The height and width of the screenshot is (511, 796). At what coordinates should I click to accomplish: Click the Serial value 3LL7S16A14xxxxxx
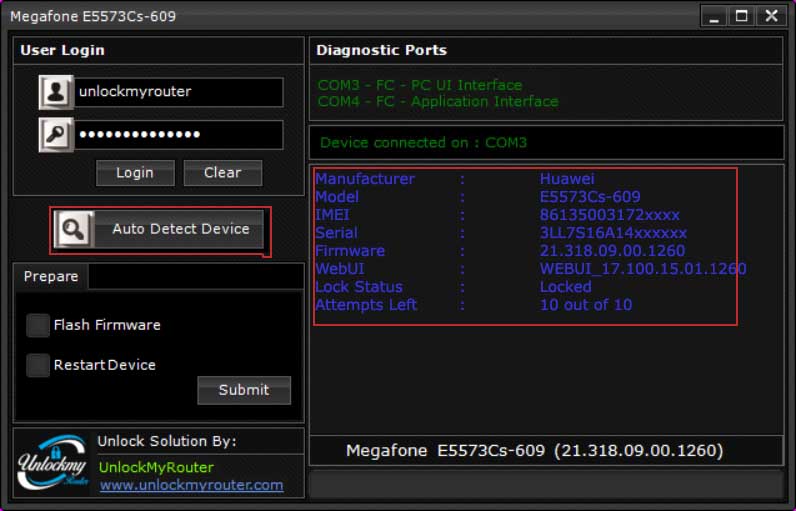(x=613, y=233)
